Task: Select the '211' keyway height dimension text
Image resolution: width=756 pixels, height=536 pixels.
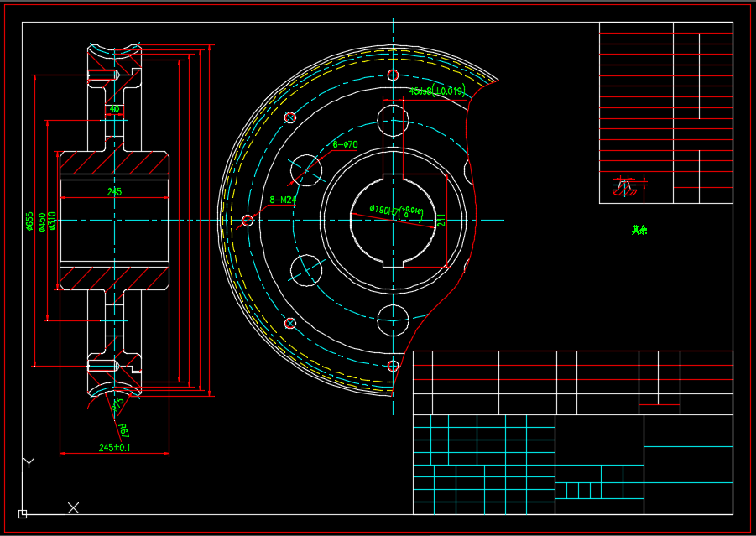Action: click(441, 221)
